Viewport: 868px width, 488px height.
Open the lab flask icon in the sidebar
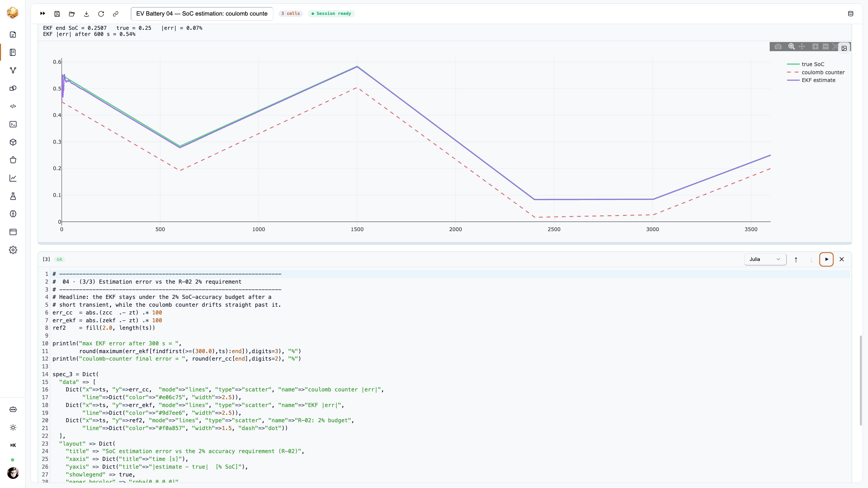(13, 196)
